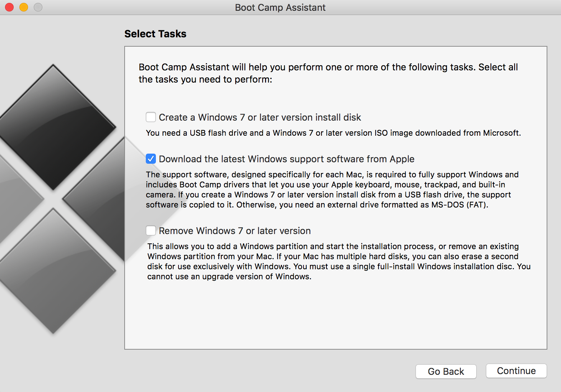The height and width of the screenshot is (392, 561).
Task: Uncheck Download the latest Windows support software
Action: coord(150,159)
